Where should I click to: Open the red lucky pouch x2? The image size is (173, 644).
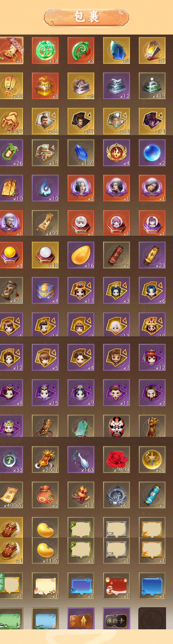pyautogui.click(x=45, y=495)
